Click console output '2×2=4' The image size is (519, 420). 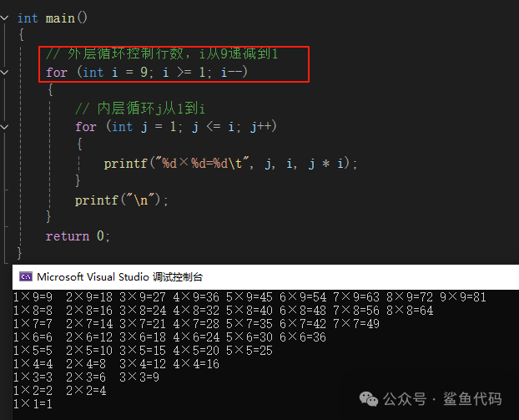(x=86, y=391)
